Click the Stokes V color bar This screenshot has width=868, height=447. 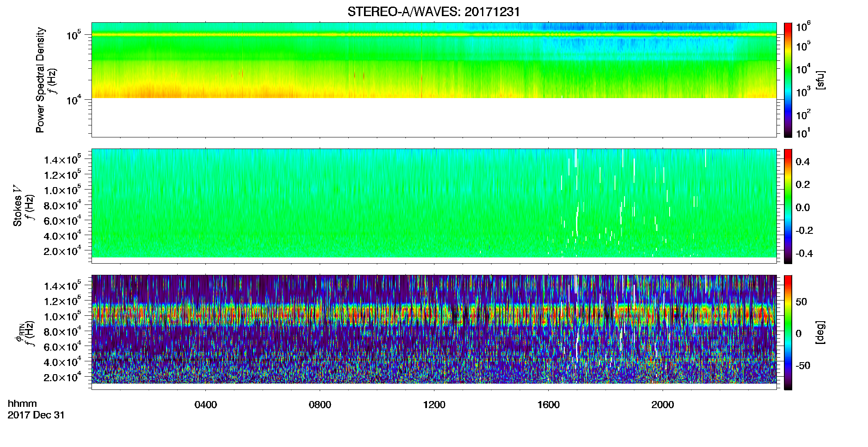click(788, 206)
